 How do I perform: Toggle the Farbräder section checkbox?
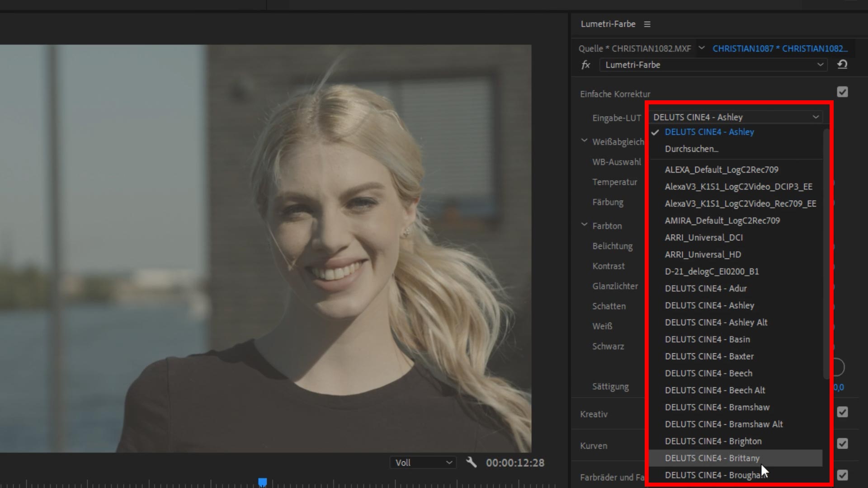[x=842, y=475]
